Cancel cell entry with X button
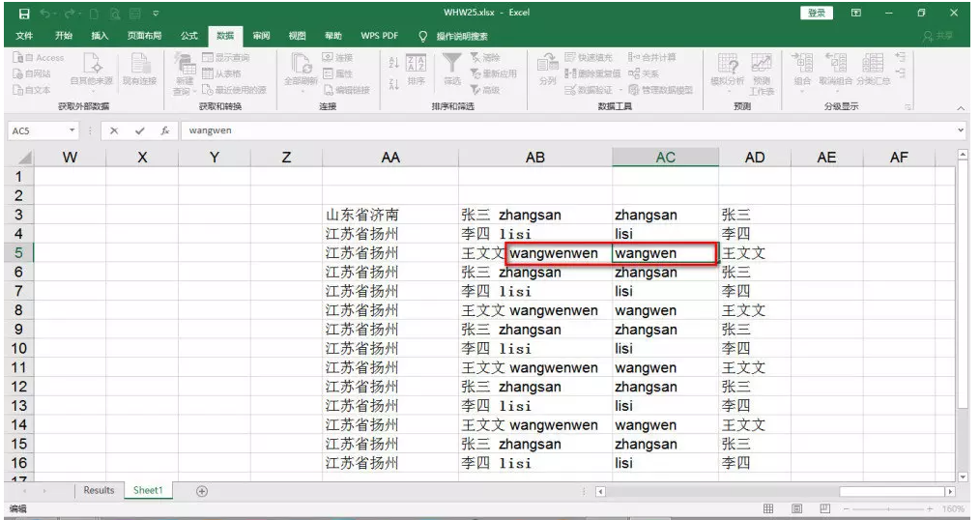Viewport: 980px width, 520px height. [x=114, y=130]
